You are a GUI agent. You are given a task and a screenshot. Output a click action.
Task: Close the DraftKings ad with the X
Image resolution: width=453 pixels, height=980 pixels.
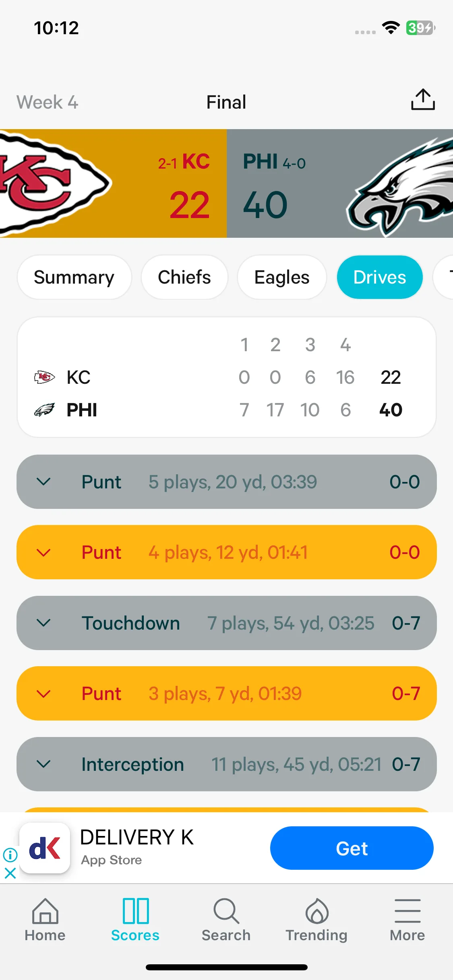pyautogui.click(x=10, y=873)
